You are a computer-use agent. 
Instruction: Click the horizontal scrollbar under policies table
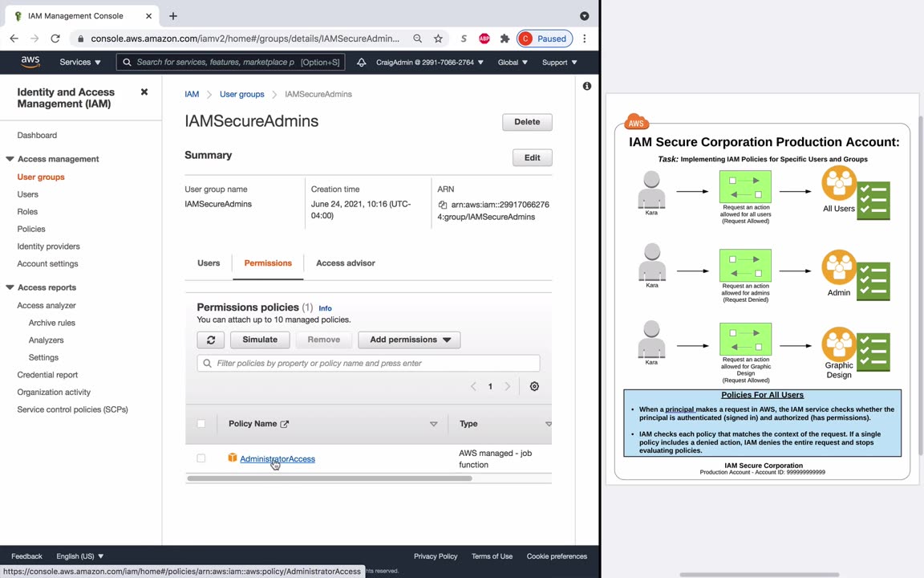pyautogui.click(x=330, y=478)
